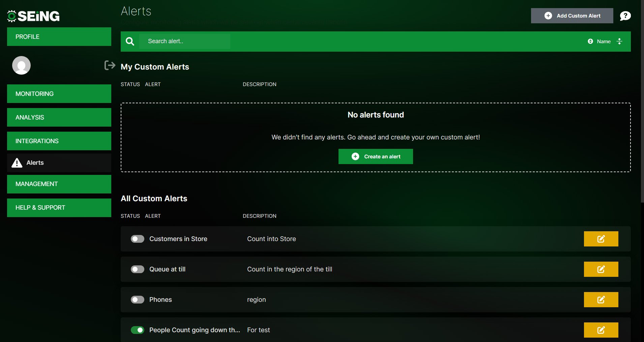
Task: Click inside the search alert field
Action: click(185, 41)
